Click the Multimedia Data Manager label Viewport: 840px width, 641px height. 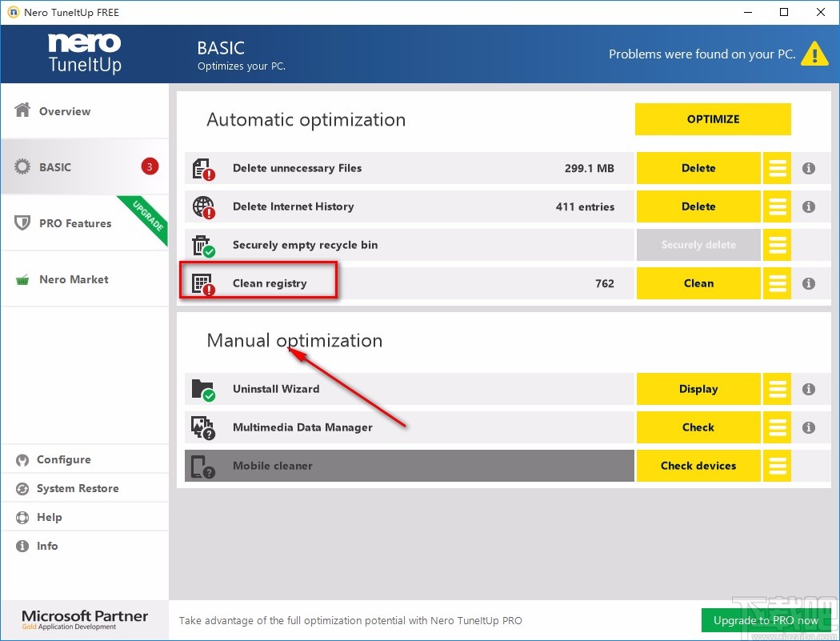pyautogui.click(x=302, y=427)
